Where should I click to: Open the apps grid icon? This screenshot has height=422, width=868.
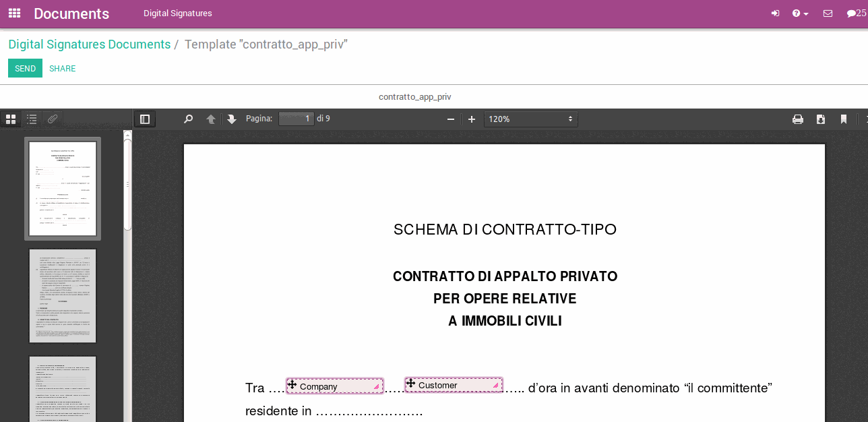click(x=13, y=13)
